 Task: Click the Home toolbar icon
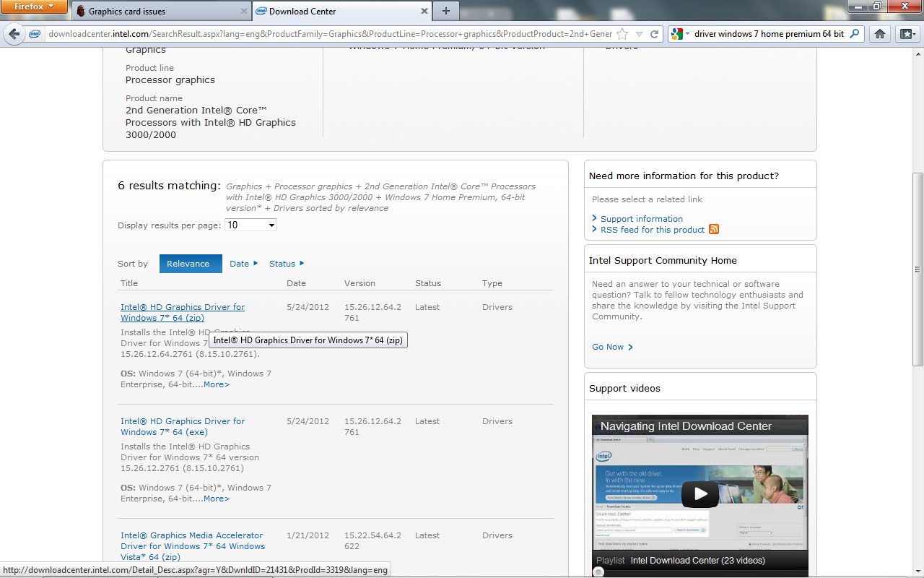click(879, 34)
